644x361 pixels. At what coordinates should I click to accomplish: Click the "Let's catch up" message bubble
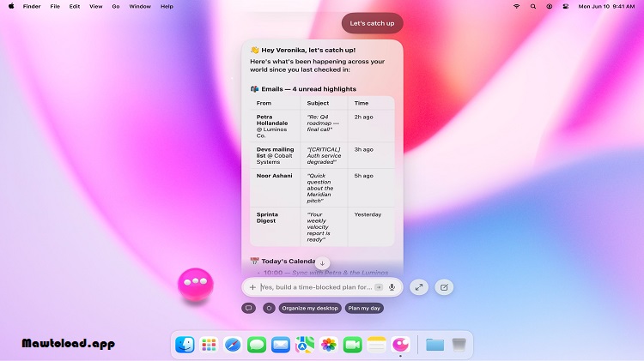pyautogui.click(x=372, y=23)
